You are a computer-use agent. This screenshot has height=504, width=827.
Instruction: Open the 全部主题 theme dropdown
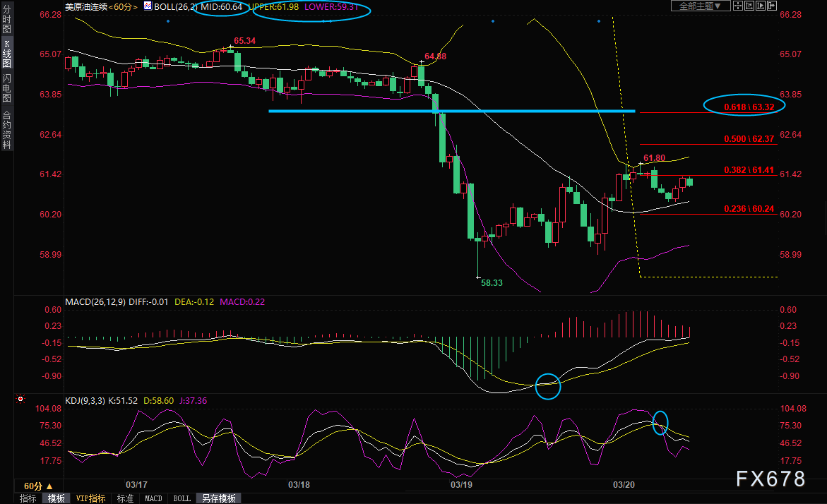coord(701,6)
